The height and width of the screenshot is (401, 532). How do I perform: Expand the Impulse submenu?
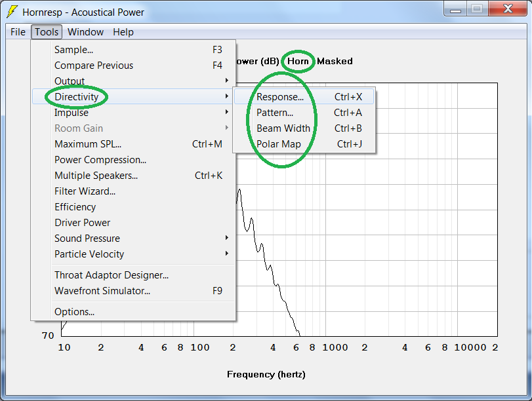coord(133,113)
